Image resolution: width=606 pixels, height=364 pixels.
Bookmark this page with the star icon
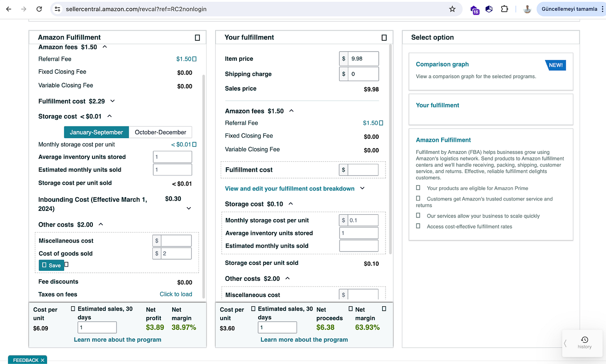452,9
